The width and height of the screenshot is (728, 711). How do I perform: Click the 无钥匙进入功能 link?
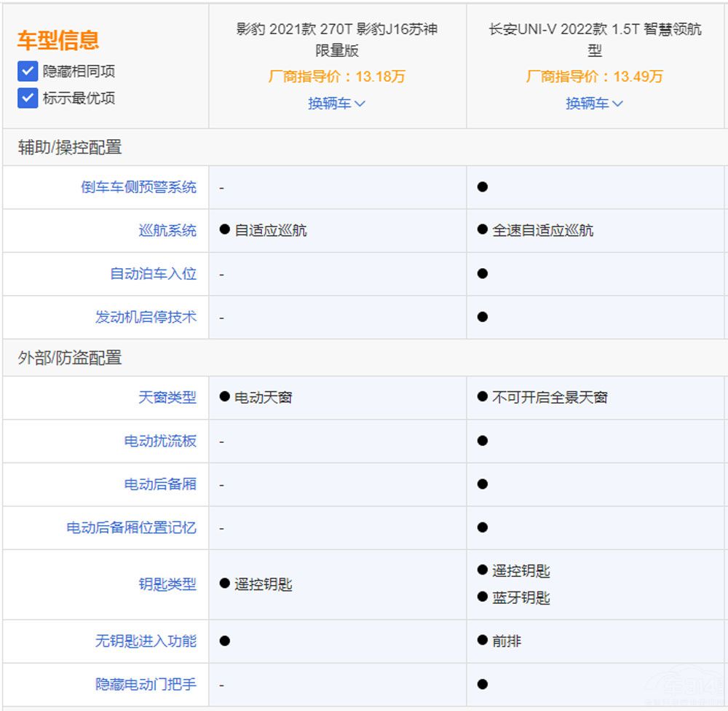tap(146, 641)
